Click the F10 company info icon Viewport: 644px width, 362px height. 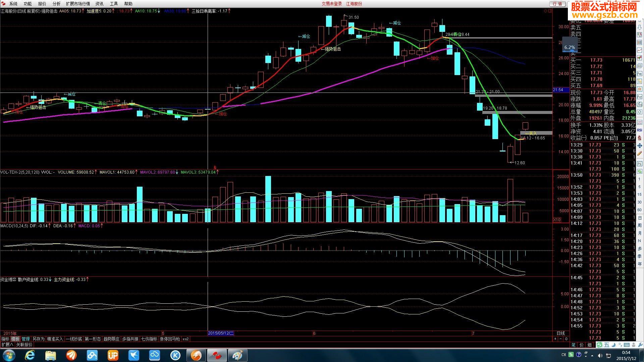click(640, 74)
